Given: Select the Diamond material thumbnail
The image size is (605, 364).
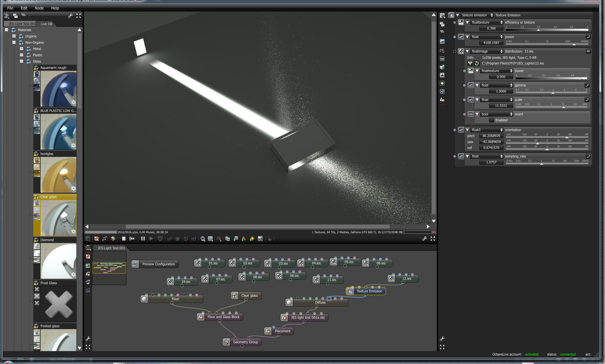Looking at the screenshot, I should 58,261.
